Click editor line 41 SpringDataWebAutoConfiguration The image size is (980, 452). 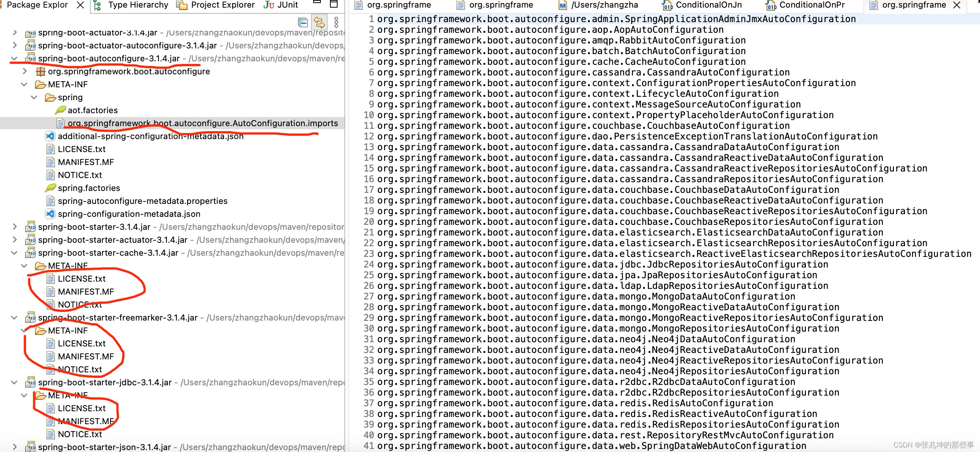click(x=591, y=446)
